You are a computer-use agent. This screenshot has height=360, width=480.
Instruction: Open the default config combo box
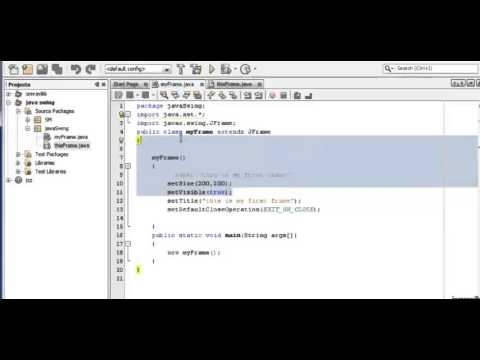pos(138,69)
